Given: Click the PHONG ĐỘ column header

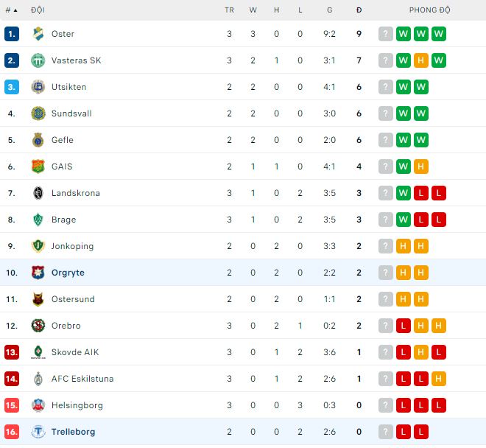Looking at the screenshot, I should (429, 10).
